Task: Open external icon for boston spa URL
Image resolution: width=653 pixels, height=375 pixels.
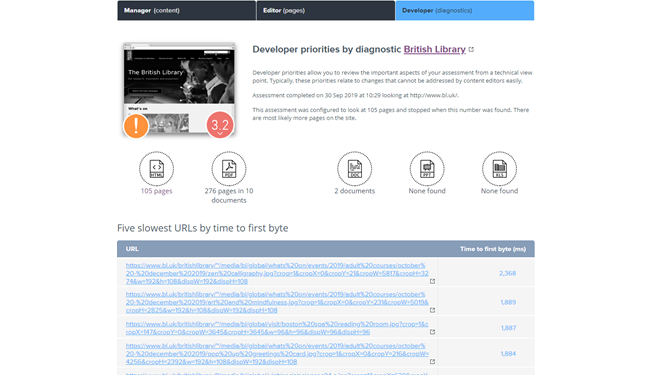Action: pyautogui.click(x=432, y=332)
